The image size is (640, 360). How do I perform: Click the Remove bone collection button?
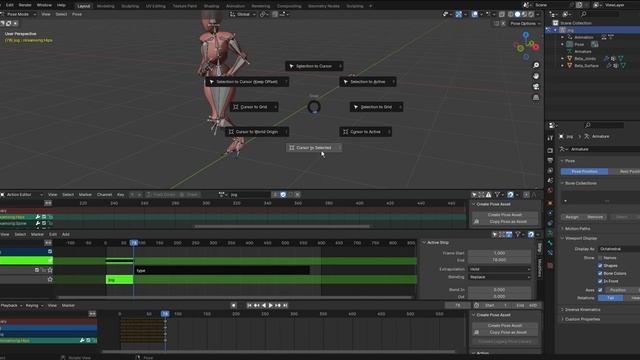point(595,217)
